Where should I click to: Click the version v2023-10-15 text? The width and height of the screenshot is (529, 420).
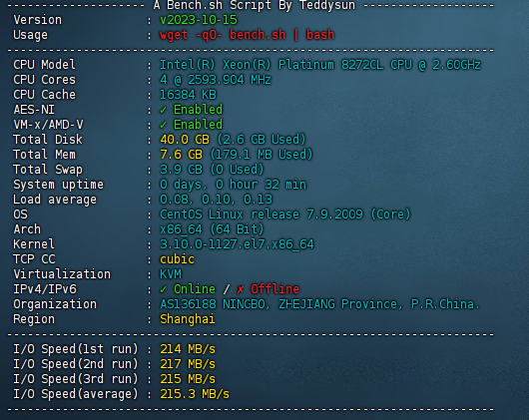tap(199, 20)
